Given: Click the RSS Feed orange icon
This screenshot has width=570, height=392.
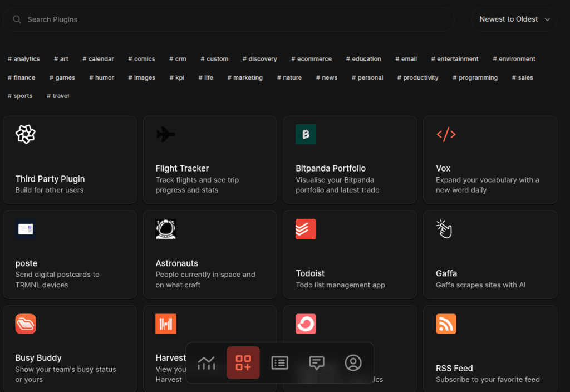Looking at the screenshot, I should [446, 324].
